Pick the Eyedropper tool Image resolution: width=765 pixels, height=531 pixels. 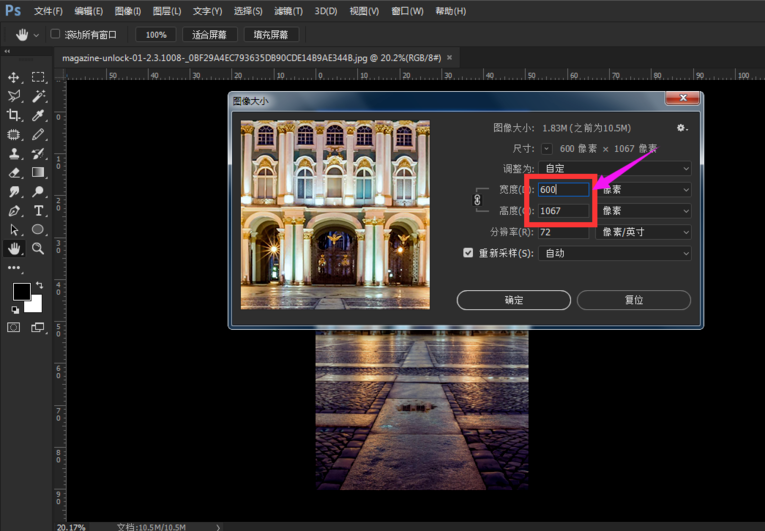(x=39, y=116)
